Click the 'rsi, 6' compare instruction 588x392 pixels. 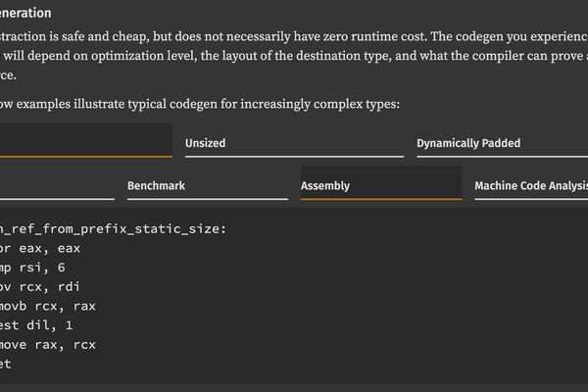[x=45, y=268]
